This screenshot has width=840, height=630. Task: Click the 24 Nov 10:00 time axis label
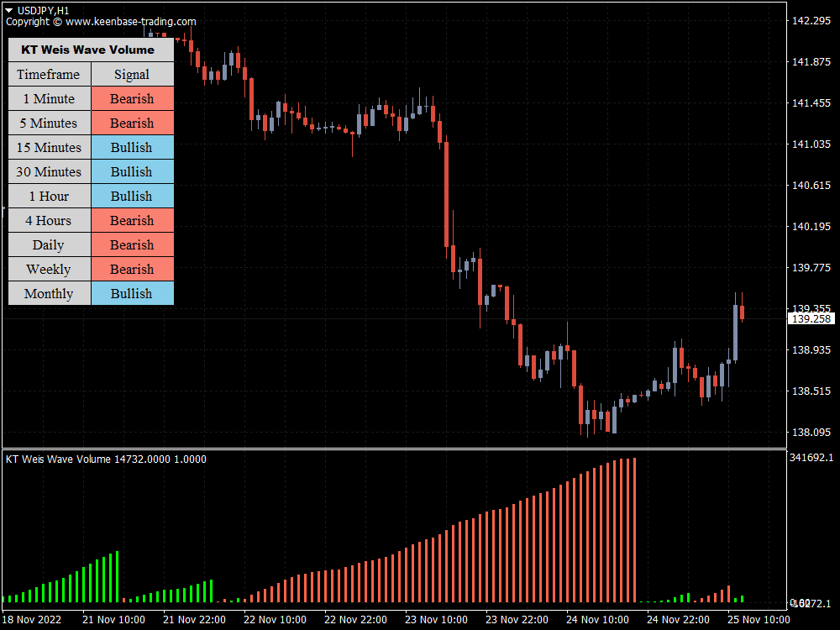(x=597, y=619)
